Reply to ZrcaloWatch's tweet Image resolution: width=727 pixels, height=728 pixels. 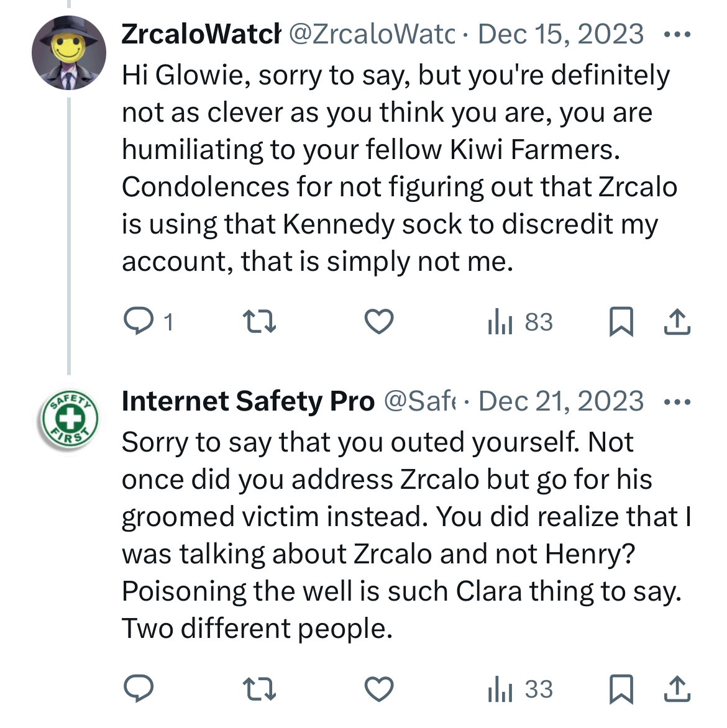click(x=139, y=322)
